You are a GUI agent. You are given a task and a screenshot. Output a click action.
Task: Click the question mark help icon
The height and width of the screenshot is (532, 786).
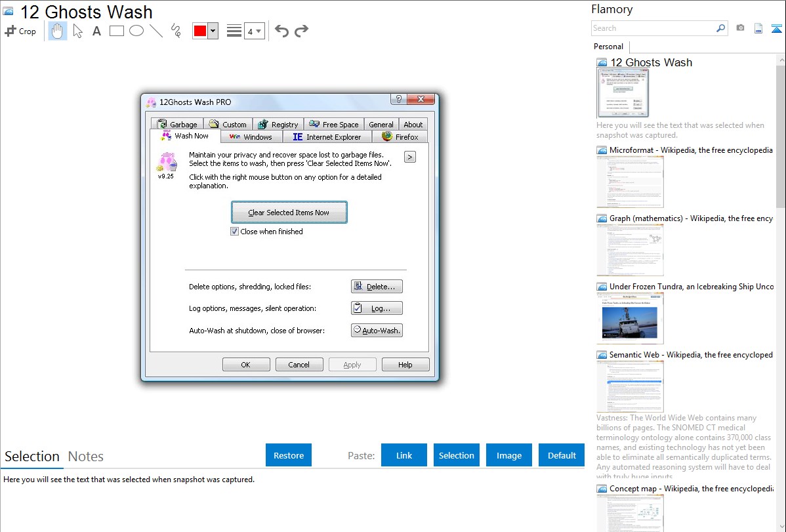(x=398, y=99)
